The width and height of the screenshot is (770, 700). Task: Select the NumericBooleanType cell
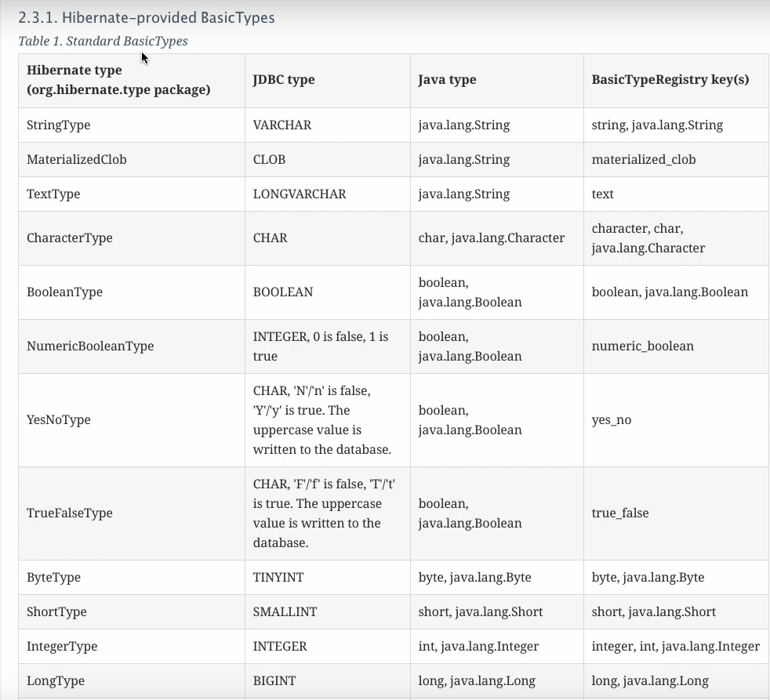pos(132,346)
